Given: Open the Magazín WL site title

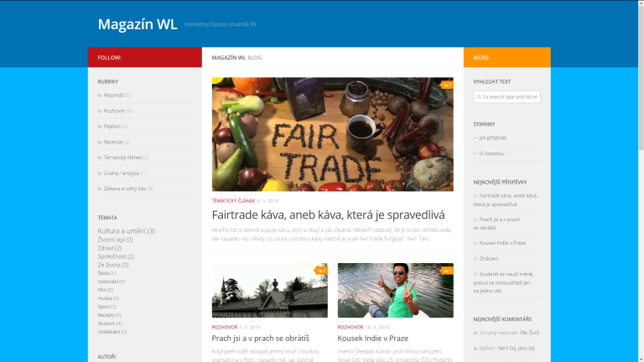Looking at the screenshot, I should [138, 24].
